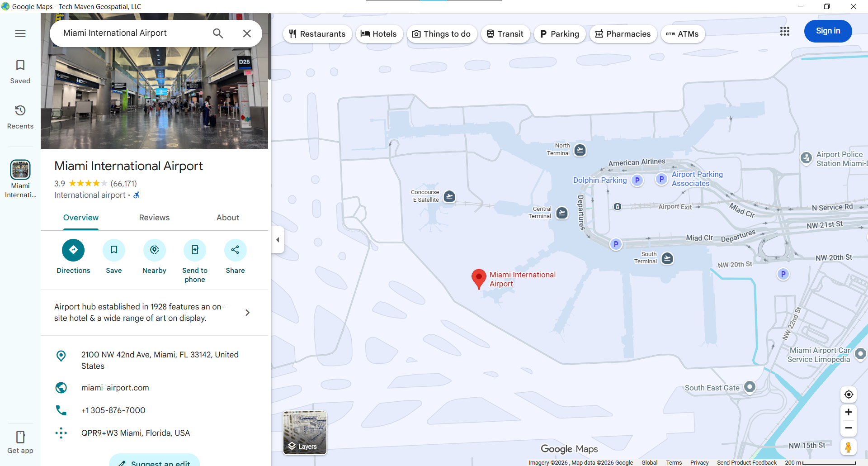This screenshot has height=466, width=868.
Task: Clear the search with X icon
Action: click(247, 33)
